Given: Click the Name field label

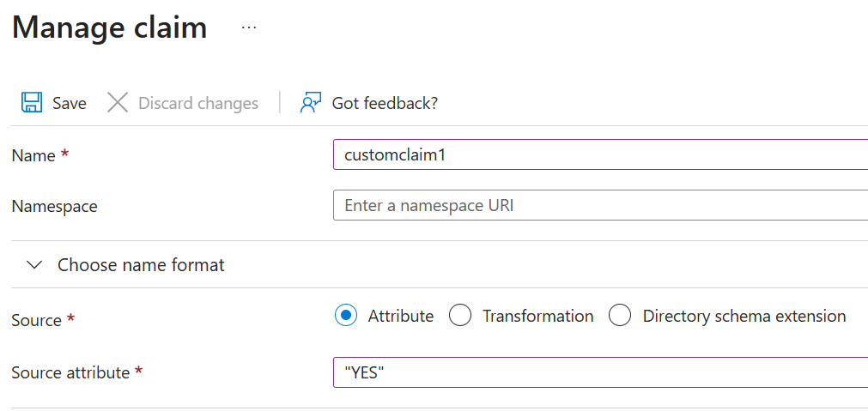Looking at the screenshot, I should pos(33,155).
